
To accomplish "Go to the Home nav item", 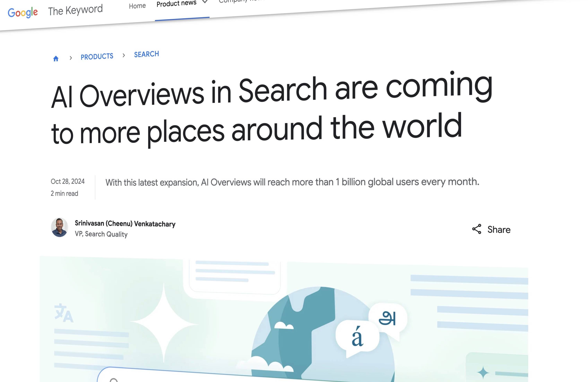I will tap(137, 6).
